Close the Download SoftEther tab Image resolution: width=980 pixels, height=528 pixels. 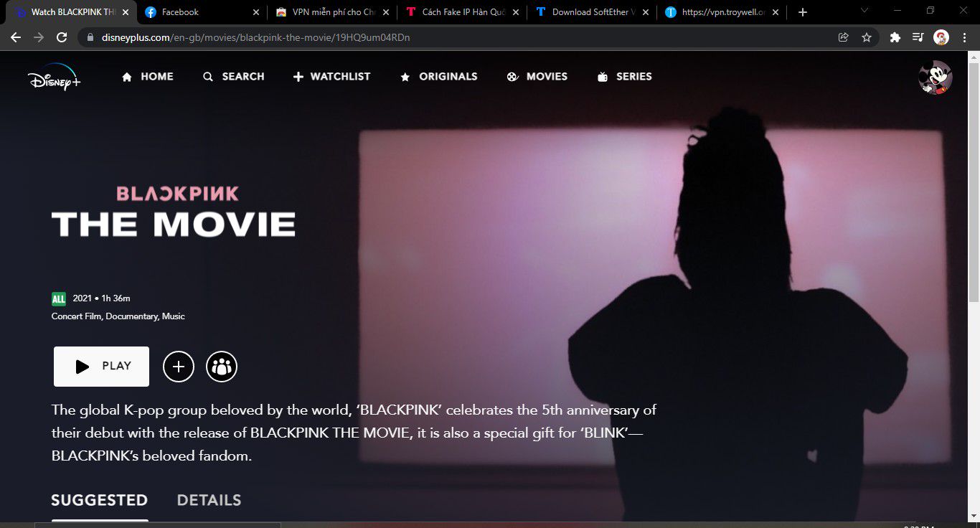[646, 12]
